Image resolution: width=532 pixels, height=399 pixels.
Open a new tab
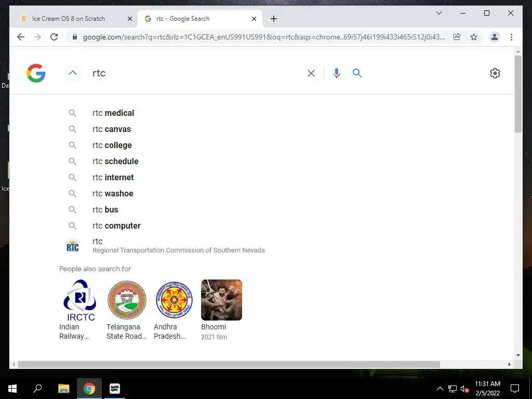tap(274, 19)
